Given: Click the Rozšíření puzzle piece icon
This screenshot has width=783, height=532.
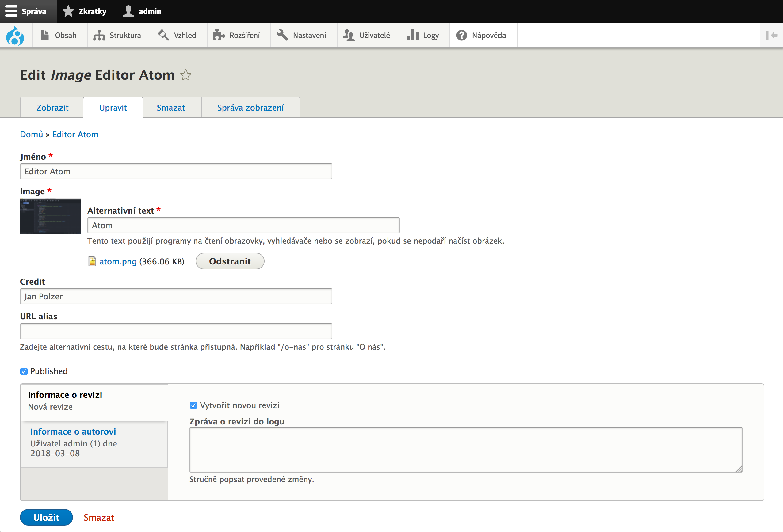Looking at the screenshot, I should (x=219, y=35).
